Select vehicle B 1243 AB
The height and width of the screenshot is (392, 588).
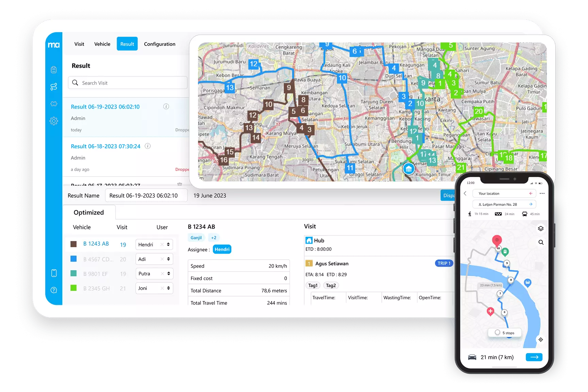[96, 244]
